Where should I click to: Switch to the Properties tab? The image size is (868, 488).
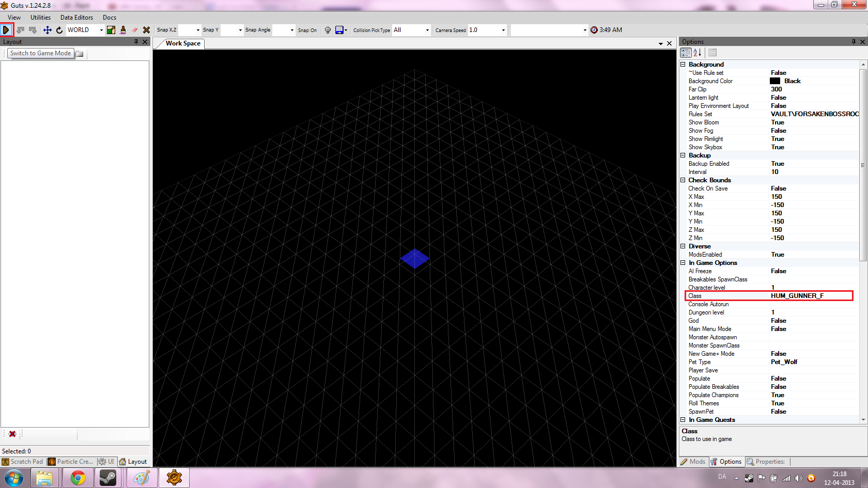(766, 462)
